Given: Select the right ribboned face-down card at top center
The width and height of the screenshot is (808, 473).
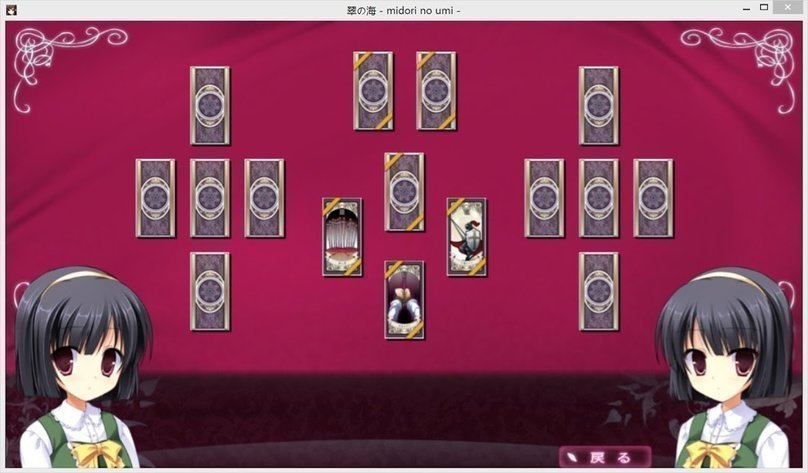Looking at the screenshot, I should coord(436,91).
